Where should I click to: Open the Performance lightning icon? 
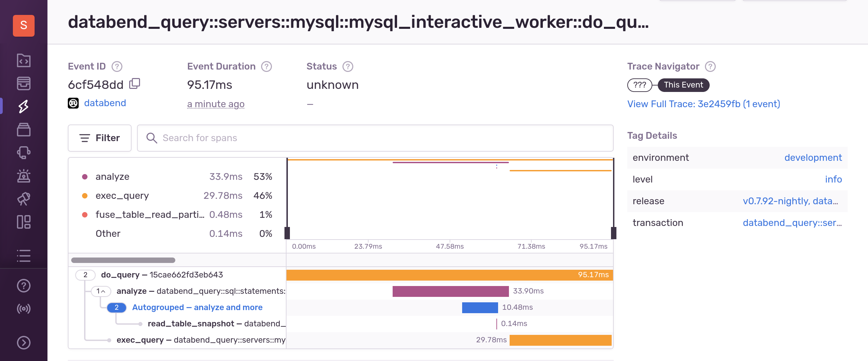(23, 107)
